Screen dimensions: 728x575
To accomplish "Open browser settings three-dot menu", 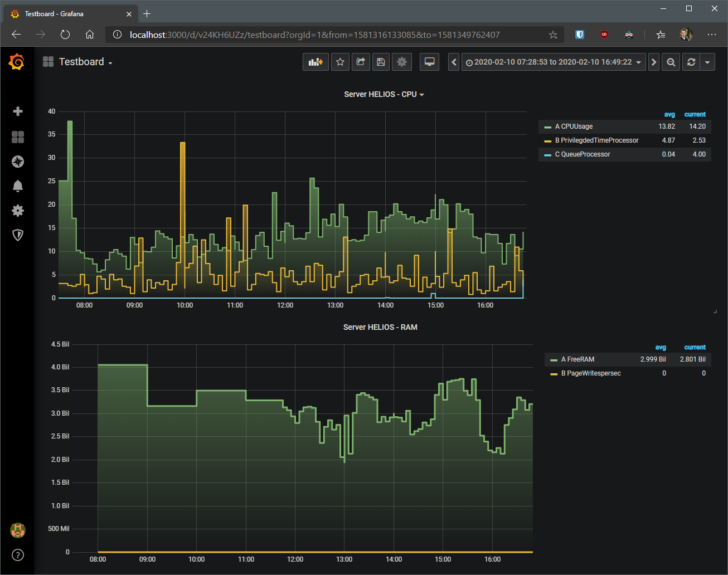I will point(712,35).
